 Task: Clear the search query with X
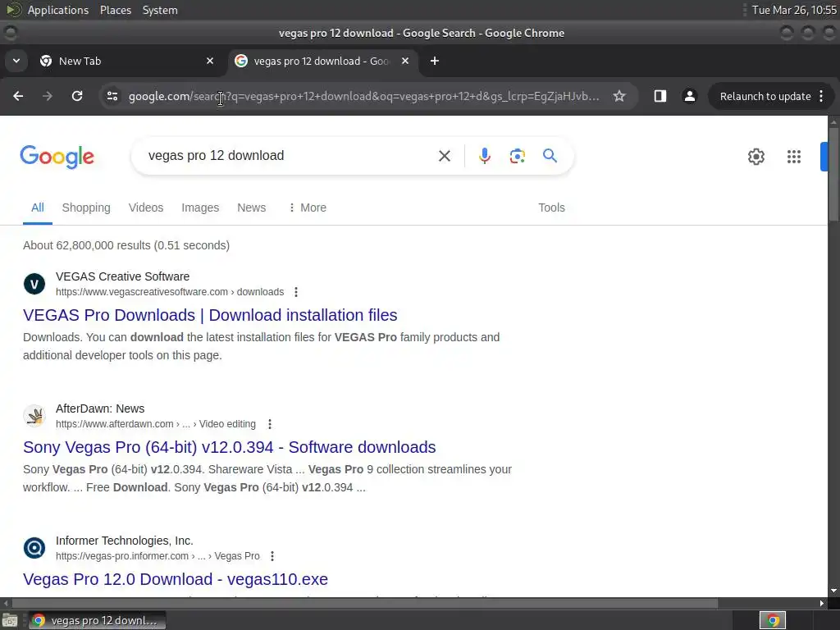444,156
